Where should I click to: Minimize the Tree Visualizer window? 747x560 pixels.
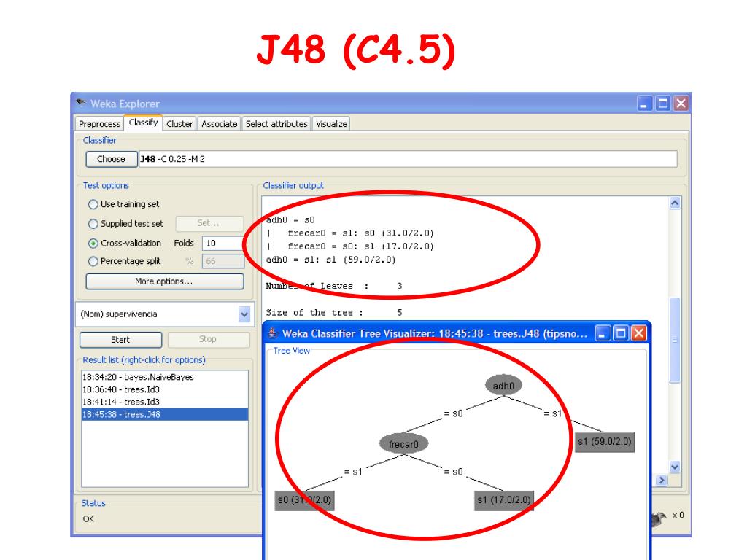[x=603, y=333]
